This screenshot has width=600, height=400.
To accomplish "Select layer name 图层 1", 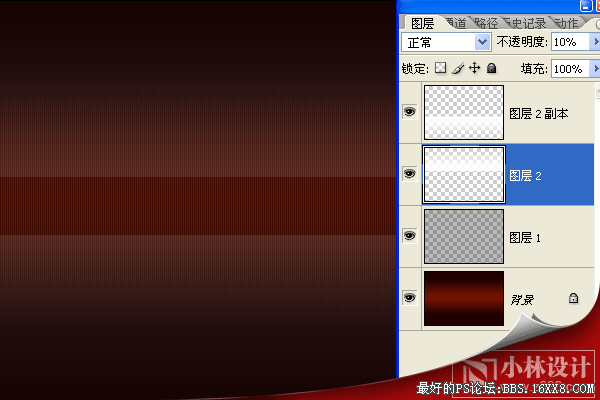I will tap(525, 238).
